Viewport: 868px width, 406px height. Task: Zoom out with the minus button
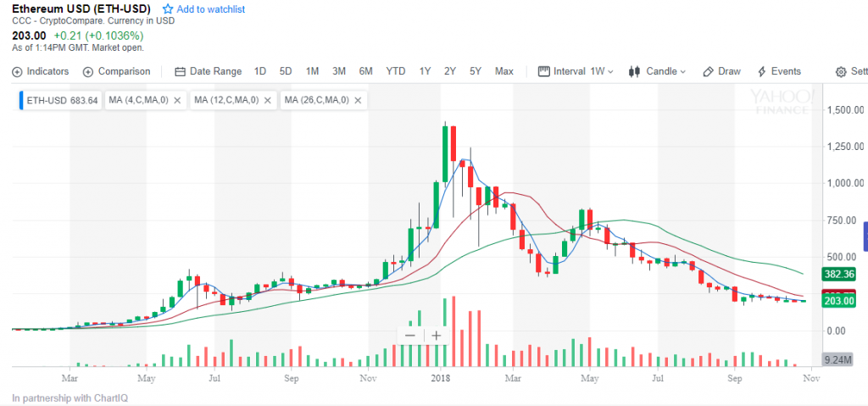pos(410,336)
